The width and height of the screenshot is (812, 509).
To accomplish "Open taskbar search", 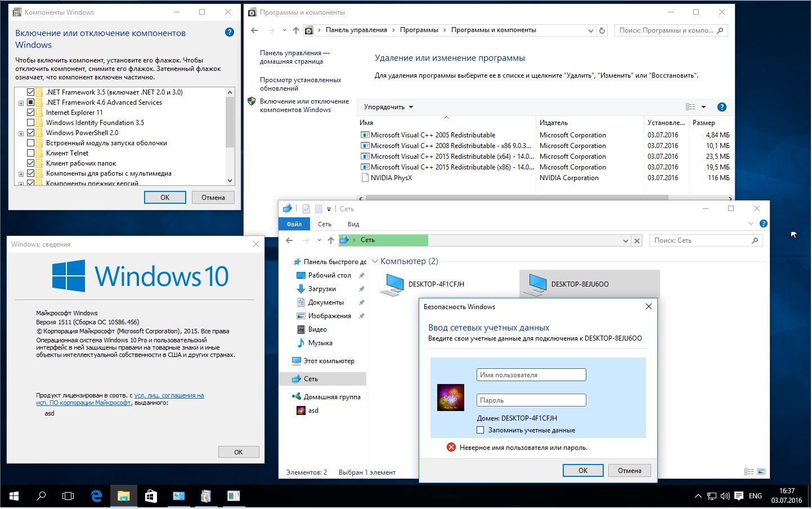I will tap(41, 496).
